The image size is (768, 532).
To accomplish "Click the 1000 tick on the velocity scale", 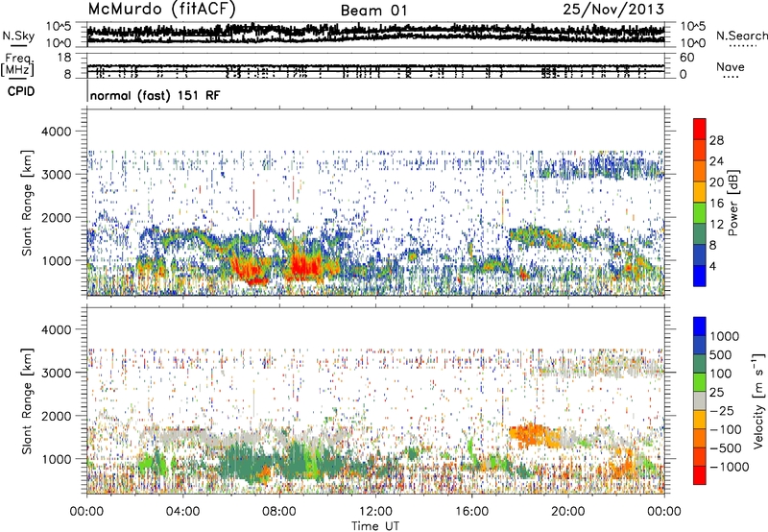I will [725, 336].
